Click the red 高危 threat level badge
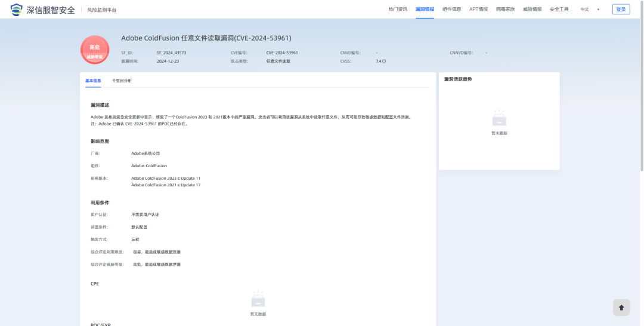The image size is (644, 326). [x=95, y=50]
